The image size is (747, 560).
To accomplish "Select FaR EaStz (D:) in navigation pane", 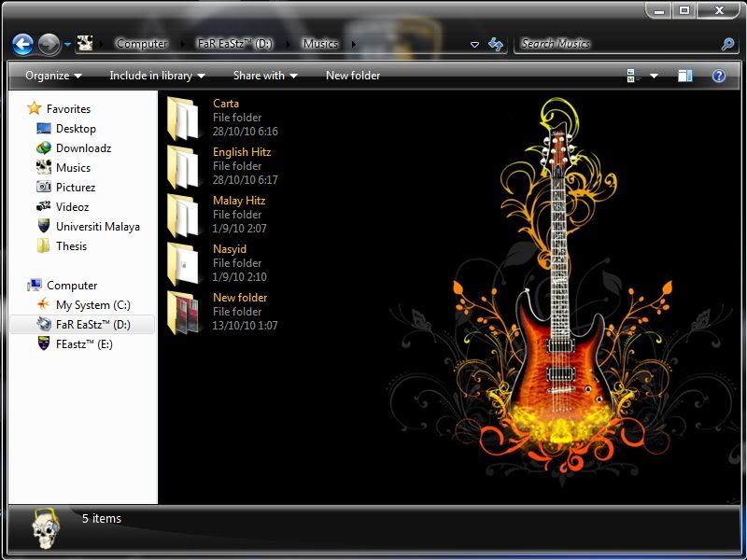I will (x=93, y=324).
